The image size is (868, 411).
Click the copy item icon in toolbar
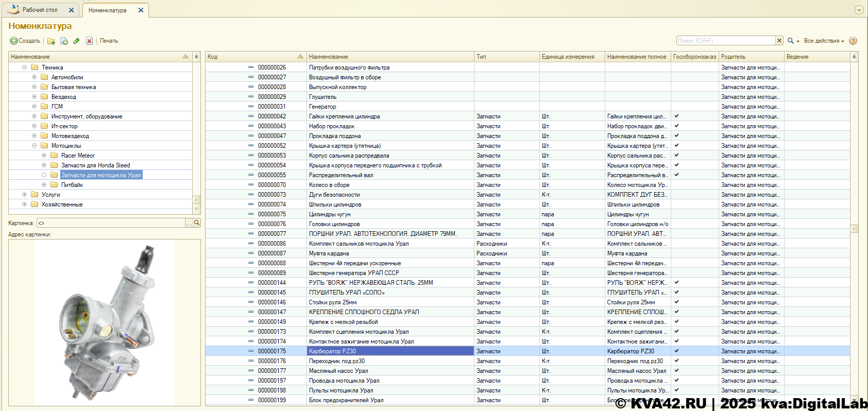click(64, 41)
